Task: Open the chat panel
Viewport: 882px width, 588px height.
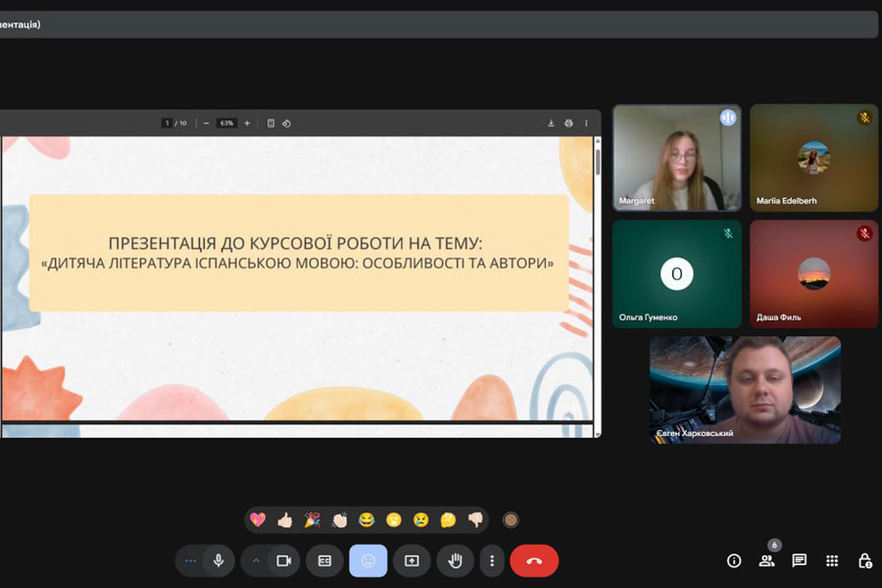Action: (800, 561)
